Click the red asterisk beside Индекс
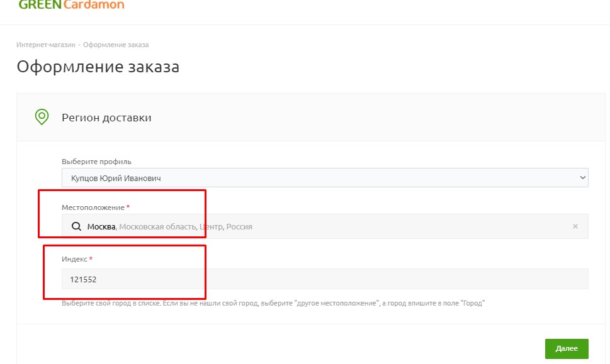The height and width of the screenshot is (364, 610). click(91, 258)
